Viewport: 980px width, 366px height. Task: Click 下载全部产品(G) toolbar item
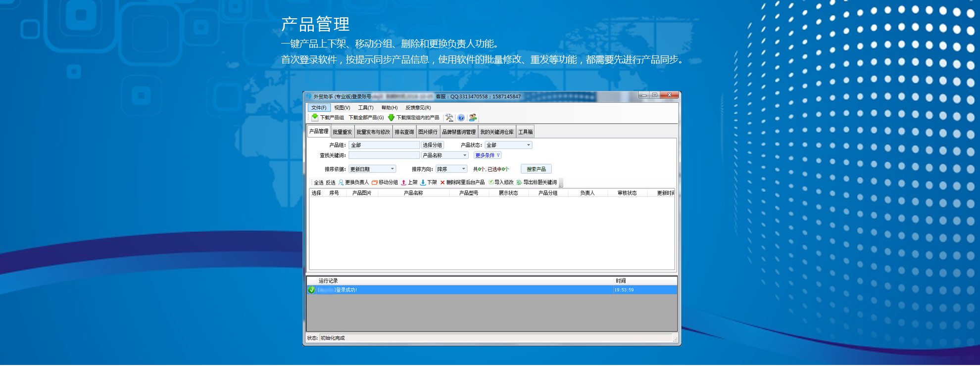(x=366, y=118)
